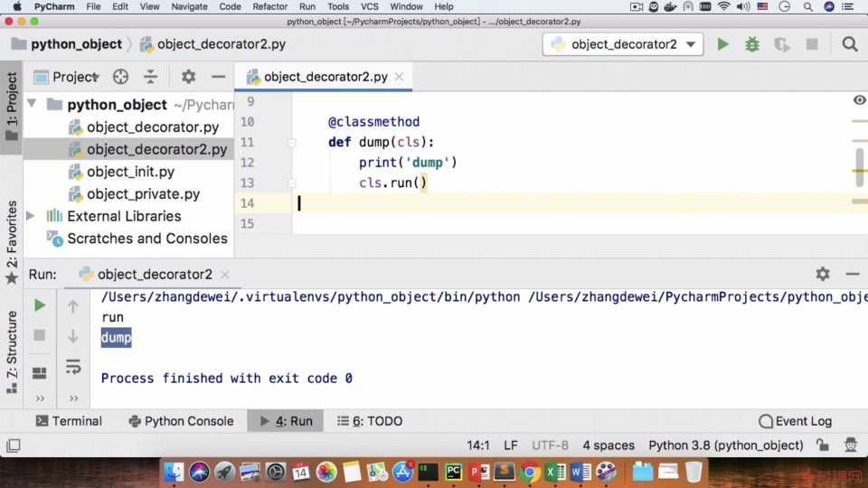Toggle 1: Project side tab

11,107
